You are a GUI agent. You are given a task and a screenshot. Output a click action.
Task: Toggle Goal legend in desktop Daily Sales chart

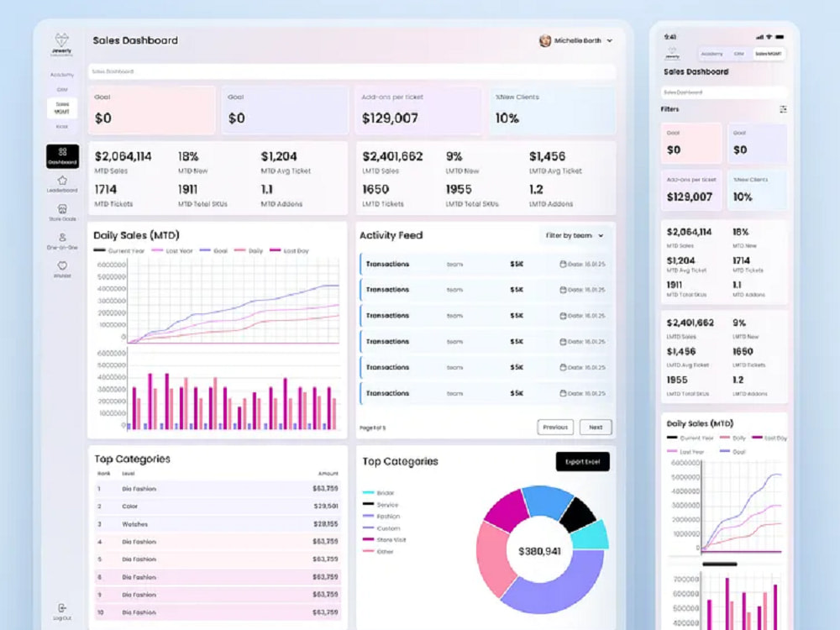[x=213, y=250]
